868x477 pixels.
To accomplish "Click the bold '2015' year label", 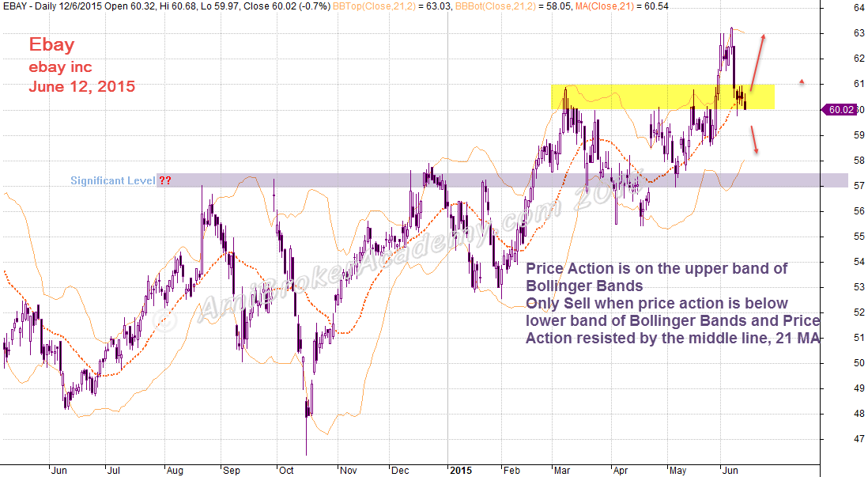I will 461,471.
